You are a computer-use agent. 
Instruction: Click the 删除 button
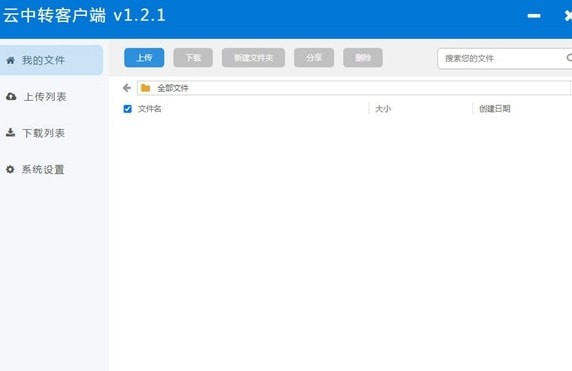[363, 58]
